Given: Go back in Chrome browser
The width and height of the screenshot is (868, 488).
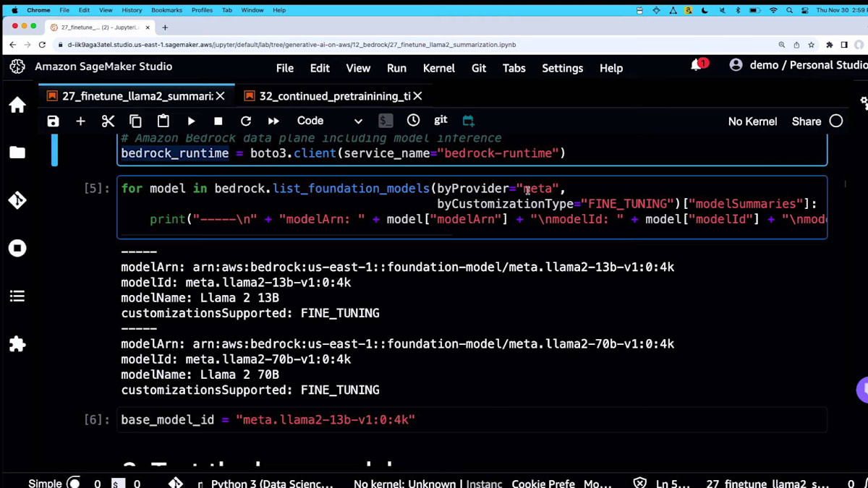Looking at the screenshot, I should (12, 45).
